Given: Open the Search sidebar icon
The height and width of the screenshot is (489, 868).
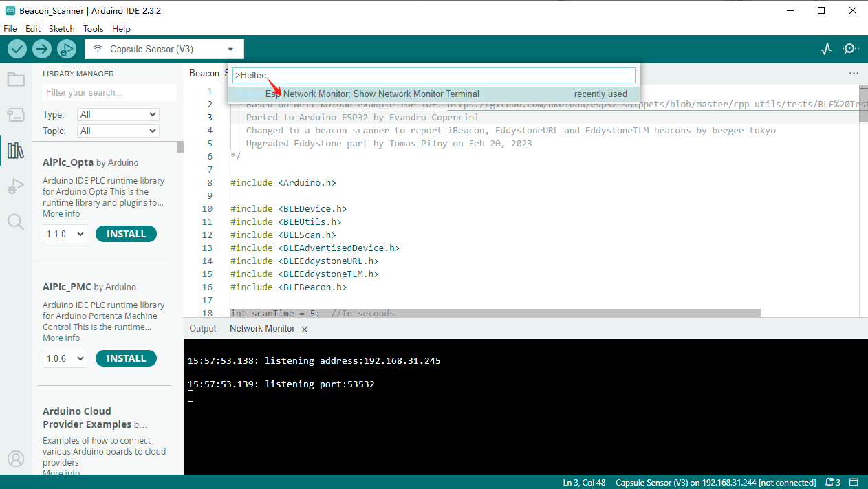Looking at the screenshot, I should click(x=16, y=221).
